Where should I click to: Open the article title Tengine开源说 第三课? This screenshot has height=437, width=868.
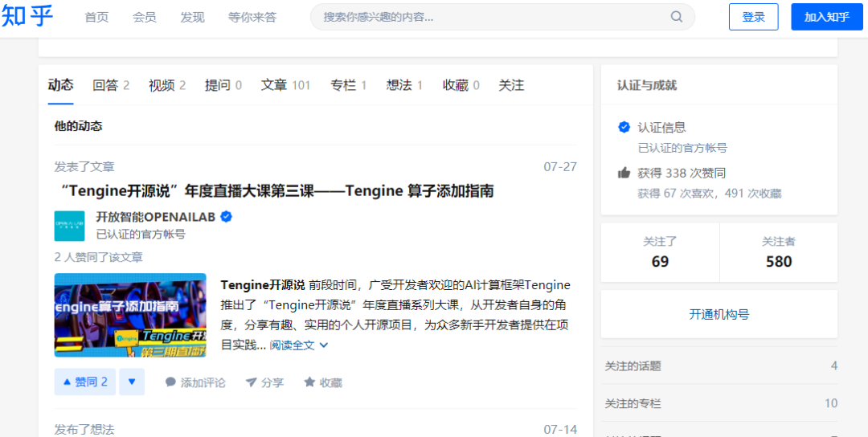pyautogui.click(x=276, y=191)
